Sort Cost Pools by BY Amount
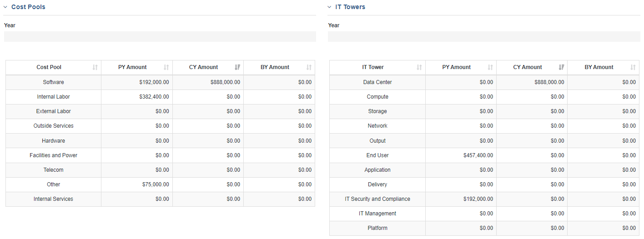 tap(309, 67)
